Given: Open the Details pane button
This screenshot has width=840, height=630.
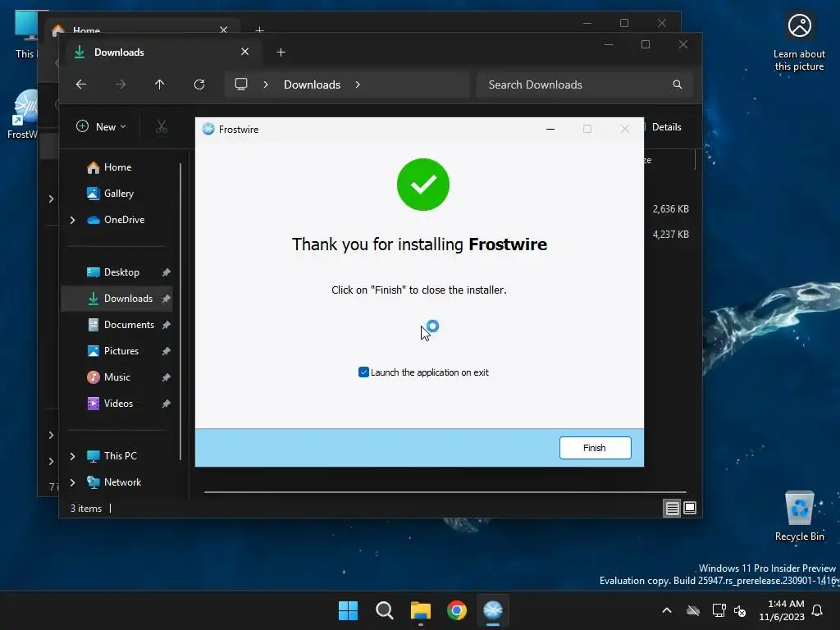Looking at the screenshot, I should (x=666, y=127).
